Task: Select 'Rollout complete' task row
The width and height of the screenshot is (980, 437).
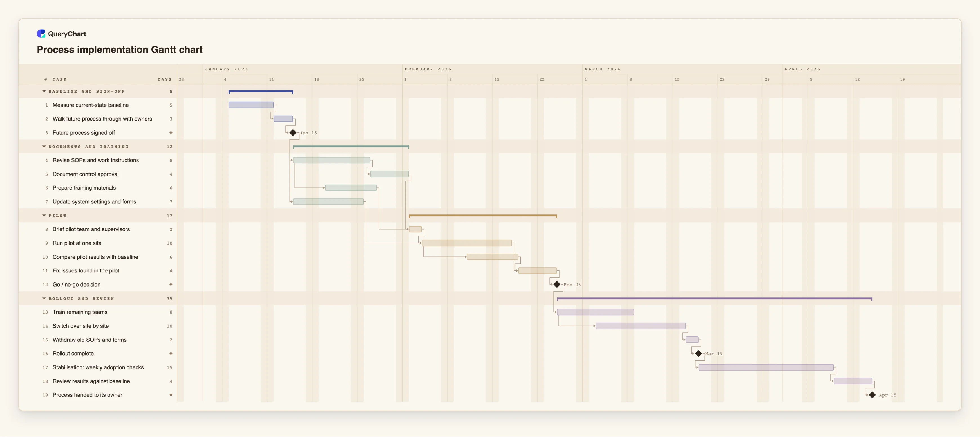Action: coord(98,354)
